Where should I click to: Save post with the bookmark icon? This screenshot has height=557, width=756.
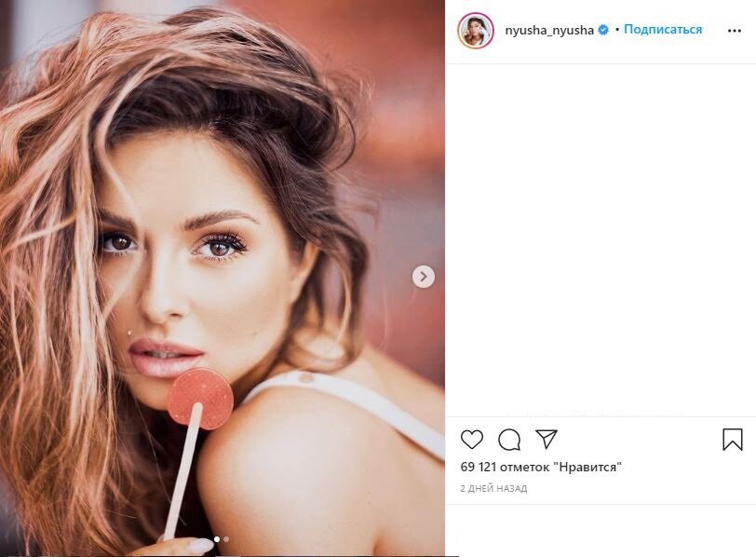pyautogui.click(x=733, y=440)
